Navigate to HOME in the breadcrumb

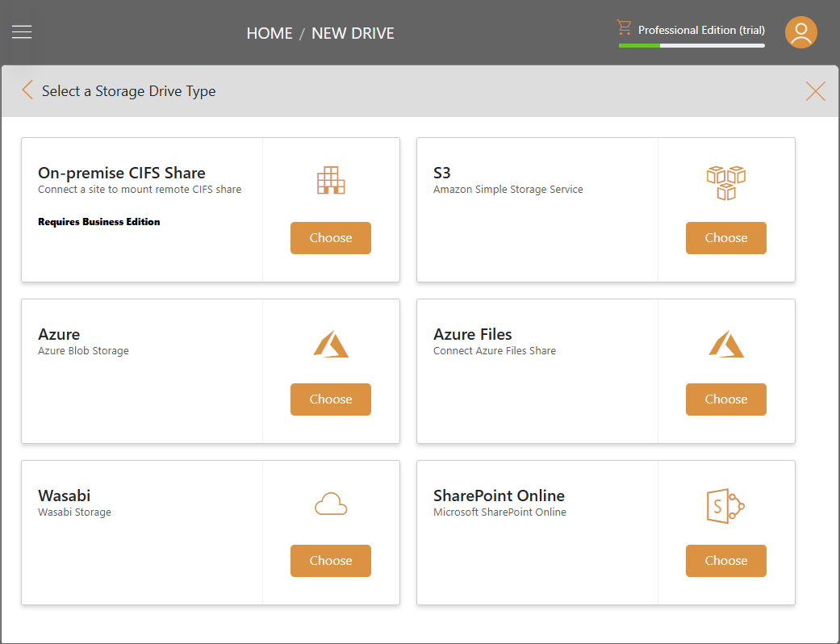click(270, 33)
